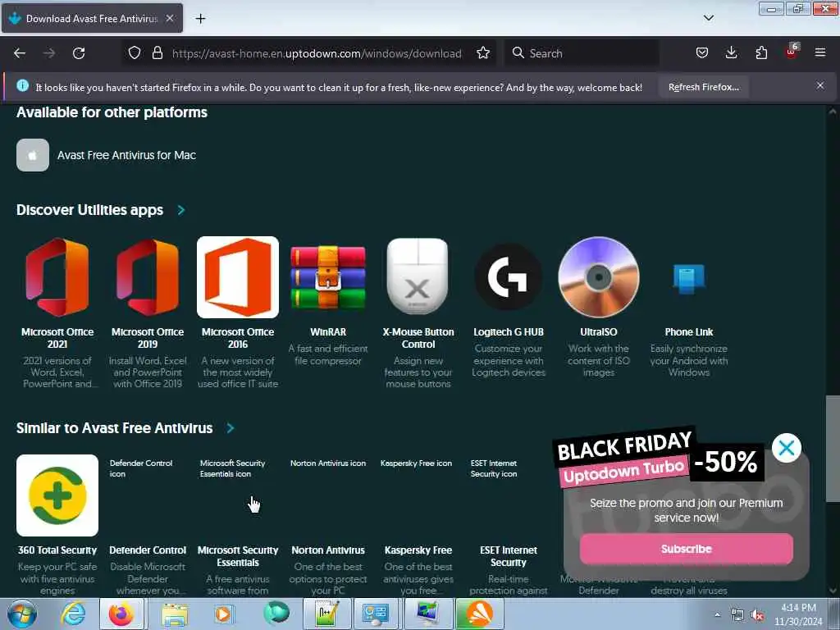Click the 360 Total Security title
Image resolution: width=840 pixels, height=630 pixels.
(57, 550)
